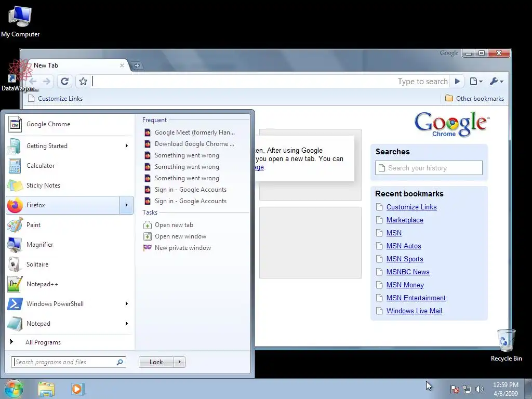Screen dimensions: 532x399
Task: Click the Windows PowerShell icon
Action: (15, 303)
